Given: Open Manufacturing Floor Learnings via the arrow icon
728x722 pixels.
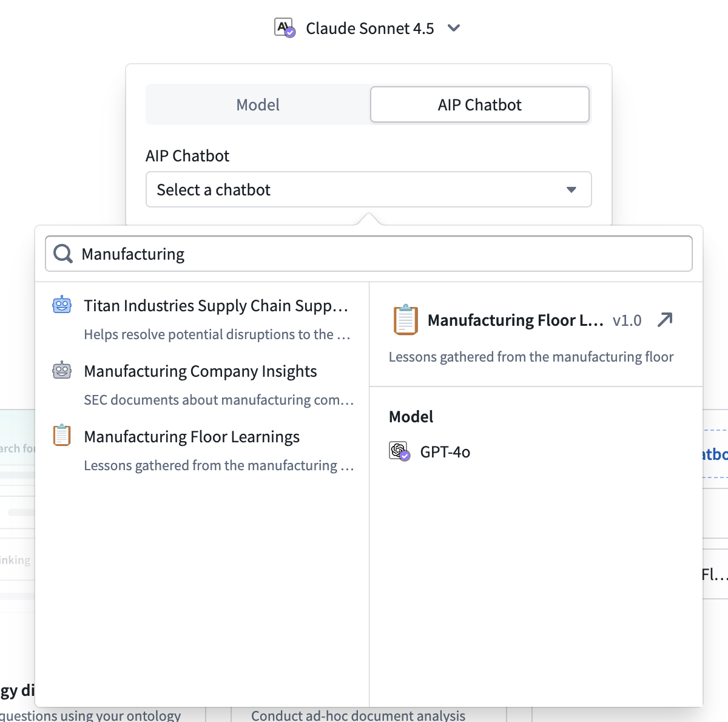Looking at the screenshot, I should [665, 320].
